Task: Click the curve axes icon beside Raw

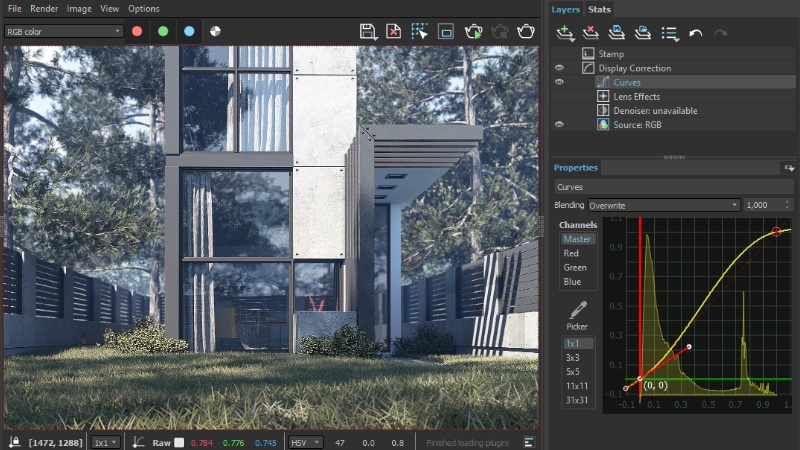Action: click(138, 442)
